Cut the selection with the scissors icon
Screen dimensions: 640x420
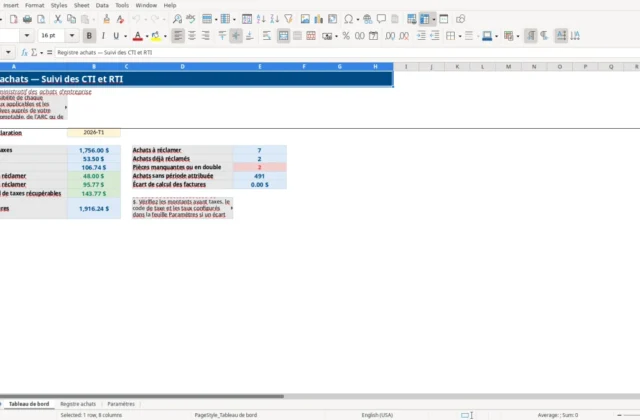tap(58, 19)
